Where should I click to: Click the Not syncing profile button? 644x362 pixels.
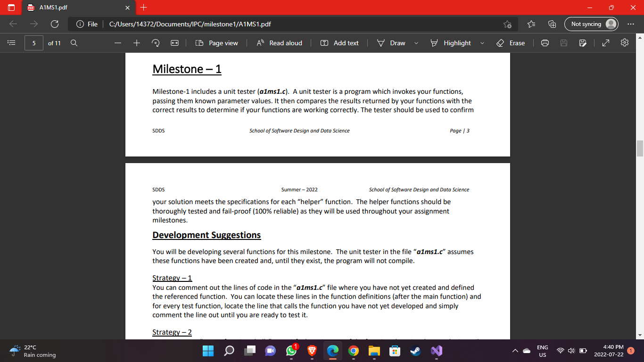(591, 24)
